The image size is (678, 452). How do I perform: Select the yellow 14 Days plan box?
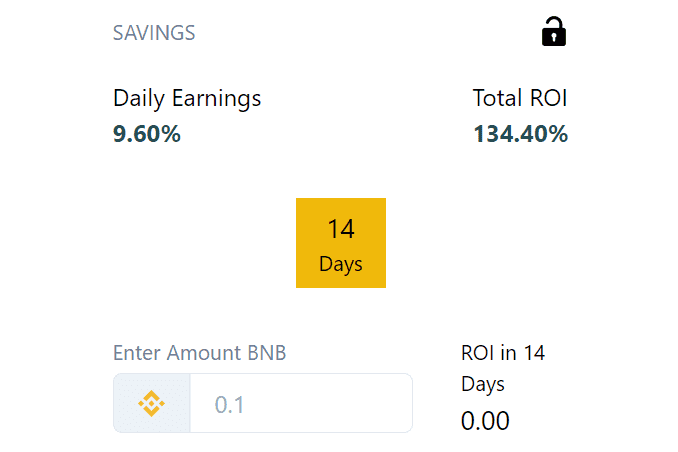(x=341, y=243)
